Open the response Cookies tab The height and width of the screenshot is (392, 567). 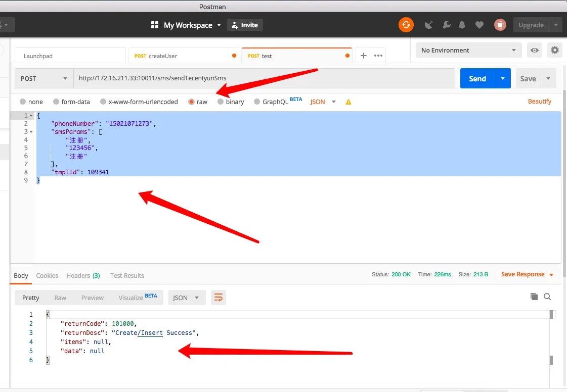[x=47, y=276]
